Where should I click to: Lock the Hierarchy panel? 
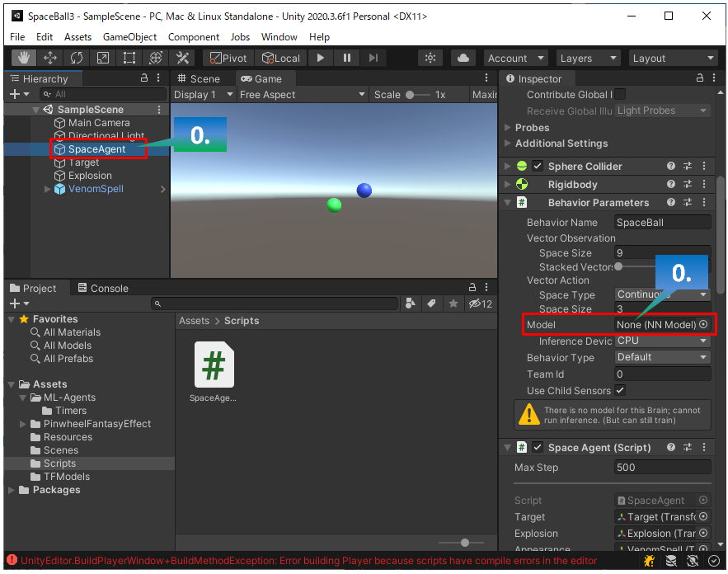click(144, 78)
